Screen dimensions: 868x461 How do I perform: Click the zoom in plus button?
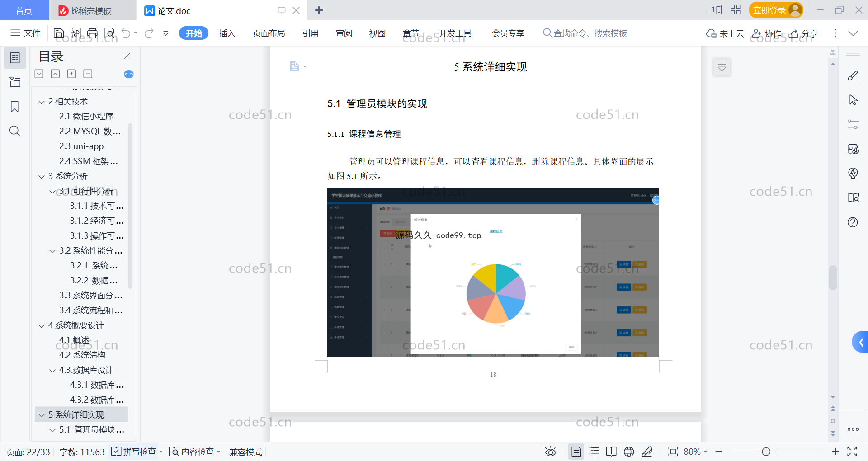click(835, 452)
